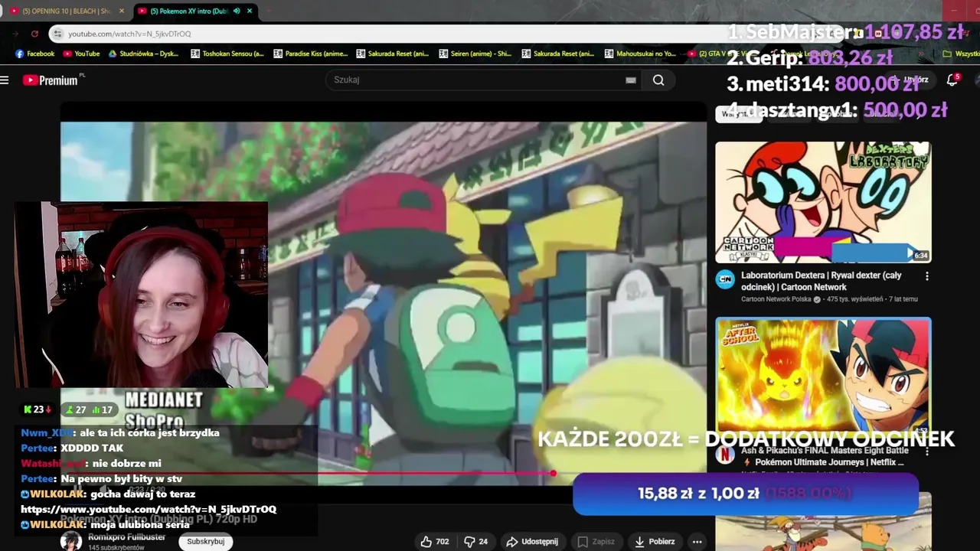980x551 pixels.
Task: Open the notifications bell
Action: 952,80
